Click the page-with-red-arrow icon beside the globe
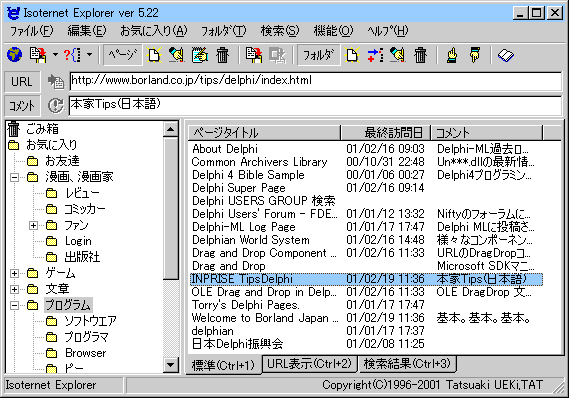Screen dimensions: 569x398 click(38, 55)
